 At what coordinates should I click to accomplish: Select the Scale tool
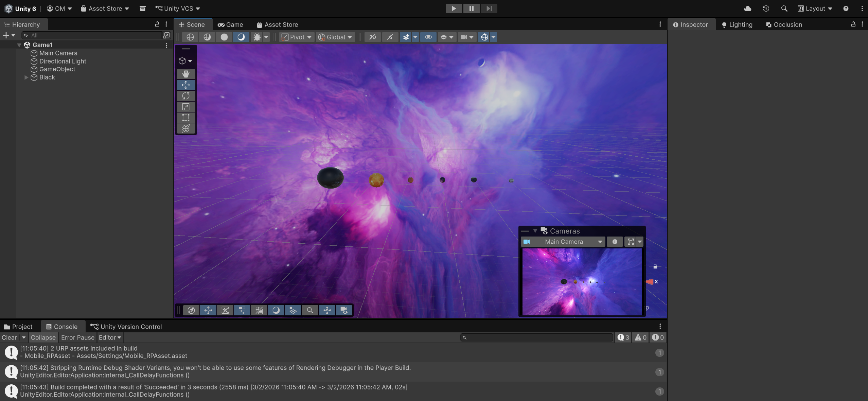click(x=185, y=107)
